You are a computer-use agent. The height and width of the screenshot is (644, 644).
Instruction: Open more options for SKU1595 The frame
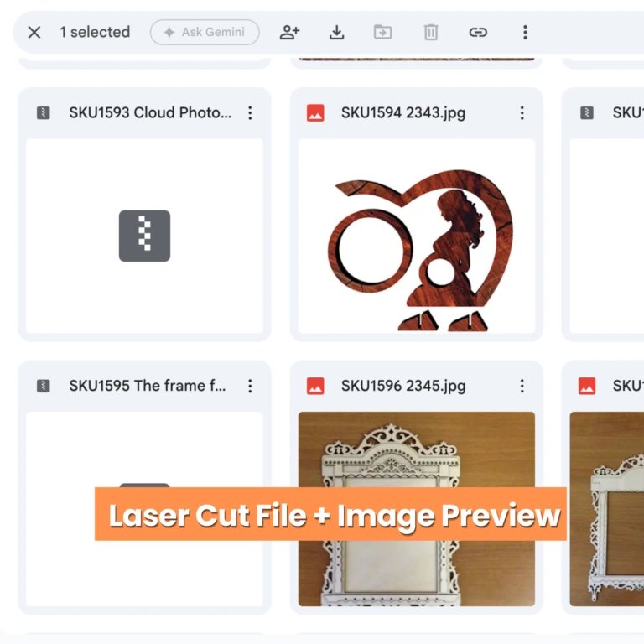pyautogui.click(x=250, y=386)
